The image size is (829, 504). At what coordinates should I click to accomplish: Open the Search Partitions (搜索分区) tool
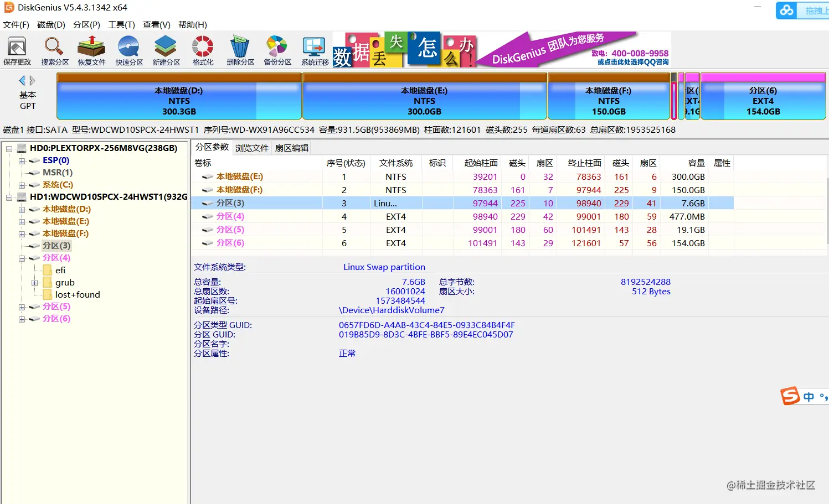[54, 50]
